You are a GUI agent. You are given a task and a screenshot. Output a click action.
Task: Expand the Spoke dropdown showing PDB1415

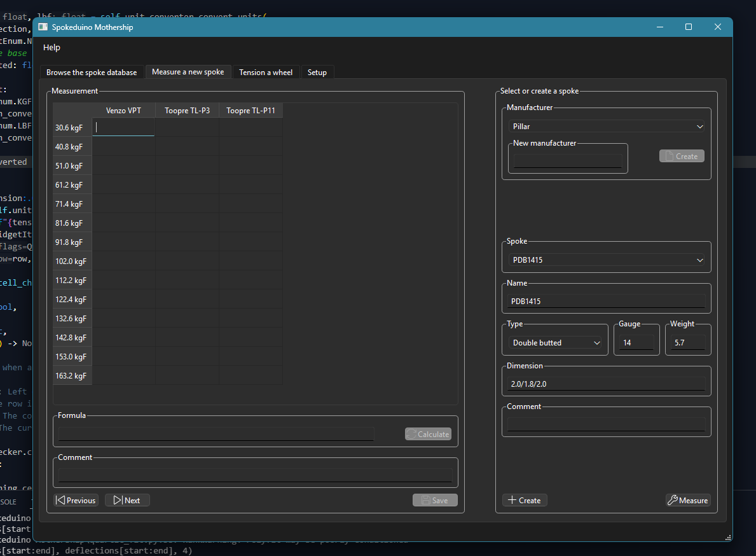pos(607,260)
